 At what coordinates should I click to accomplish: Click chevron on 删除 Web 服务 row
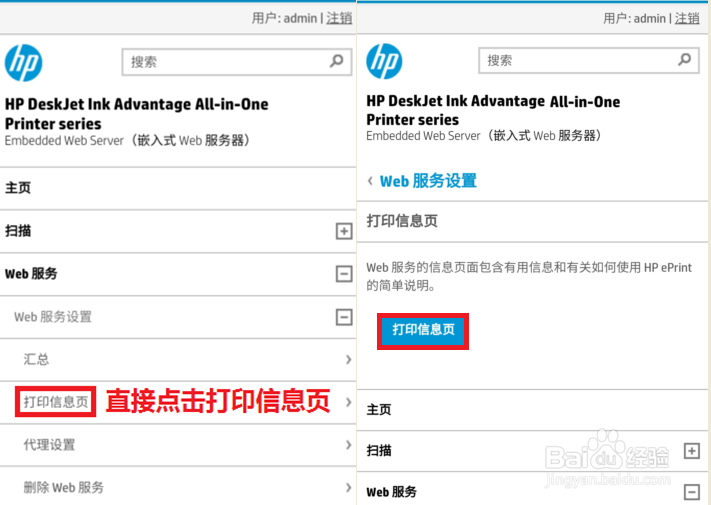(348, 487)
